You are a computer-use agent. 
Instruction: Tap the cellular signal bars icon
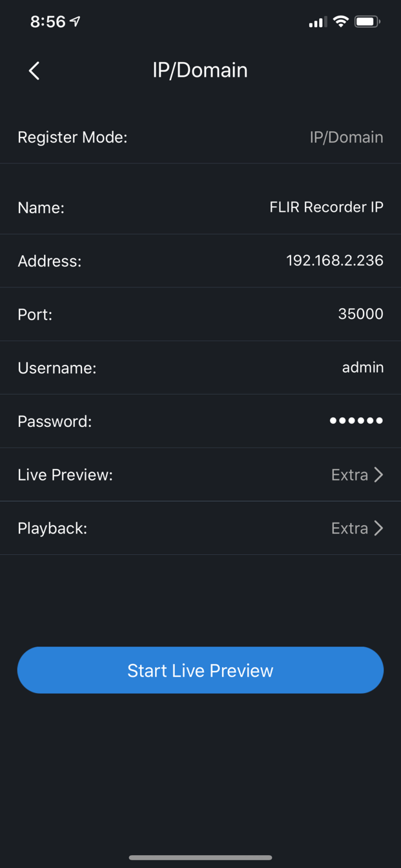[317, 23]
